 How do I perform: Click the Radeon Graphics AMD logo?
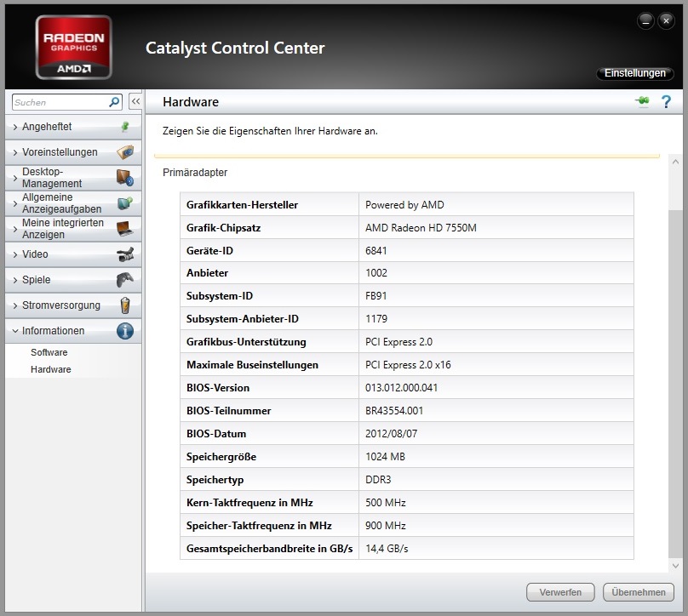coord(74,48)
